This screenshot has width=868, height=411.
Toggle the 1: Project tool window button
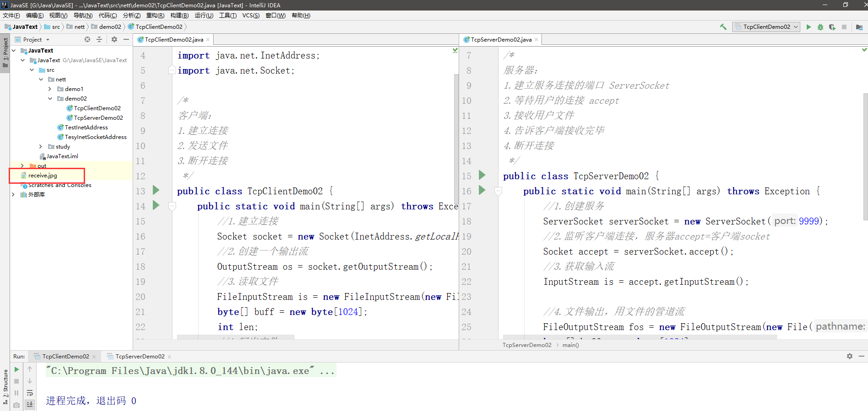click(x=5, y=52)
